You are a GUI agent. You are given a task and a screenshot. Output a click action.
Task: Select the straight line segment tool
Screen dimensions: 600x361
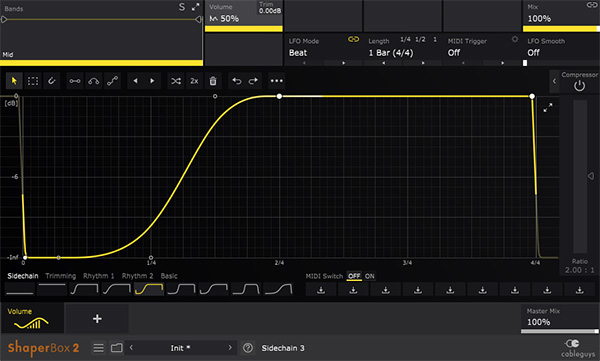coord(75,81)
